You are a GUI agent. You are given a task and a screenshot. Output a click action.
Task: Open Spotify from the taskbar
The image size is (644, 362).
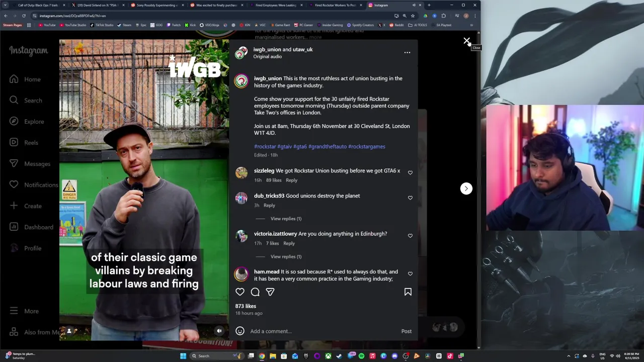[361, 356]
